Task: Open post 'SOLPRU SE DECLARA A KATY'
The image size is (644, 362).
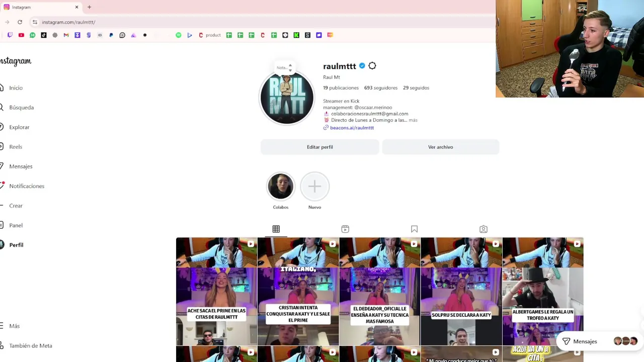Action: 461,291
